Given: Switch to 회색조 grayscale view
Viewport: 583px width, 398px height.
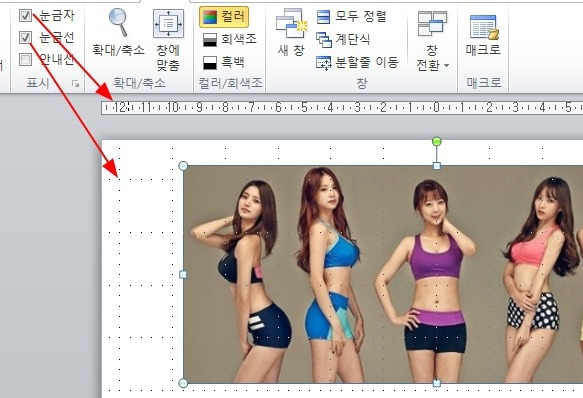Looking at the screenshot, I should coord(230,39).
